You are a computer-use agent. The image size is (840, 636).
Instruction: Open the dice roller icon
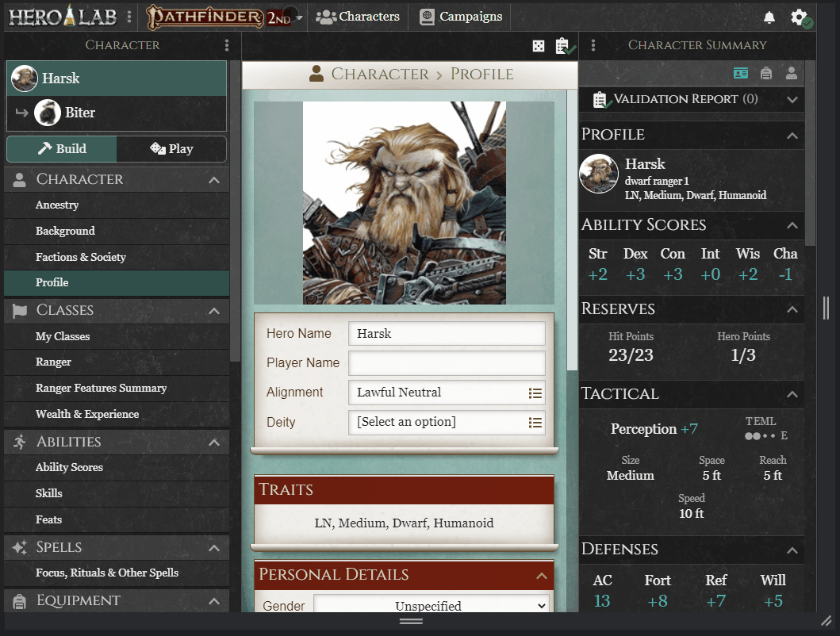click(539, 46)
